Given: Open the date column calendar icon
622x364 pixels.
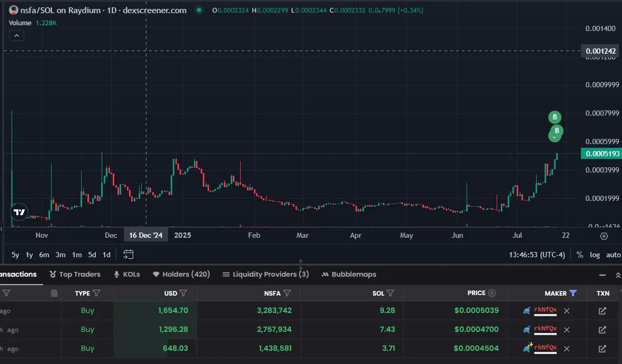Looking at the screenshot, I should pos(54,293).
